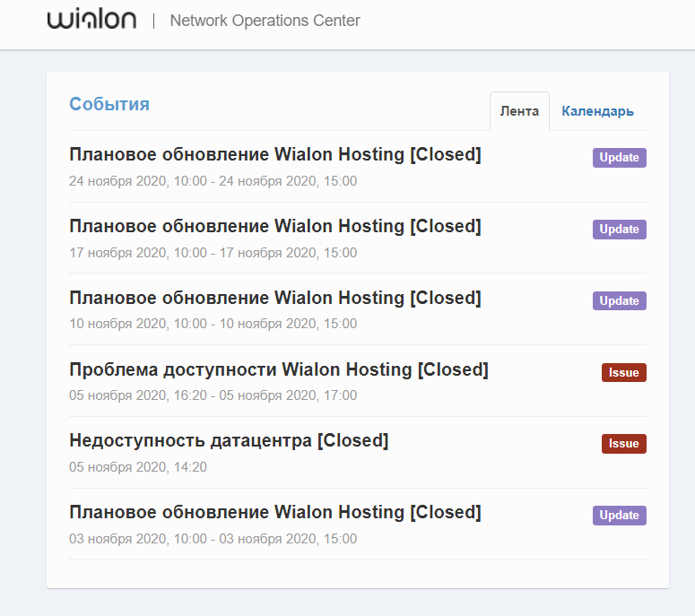Open the 24 ноября Плановое обновление event
Viewport: 695px width, 616px height.
click(275, 154)
